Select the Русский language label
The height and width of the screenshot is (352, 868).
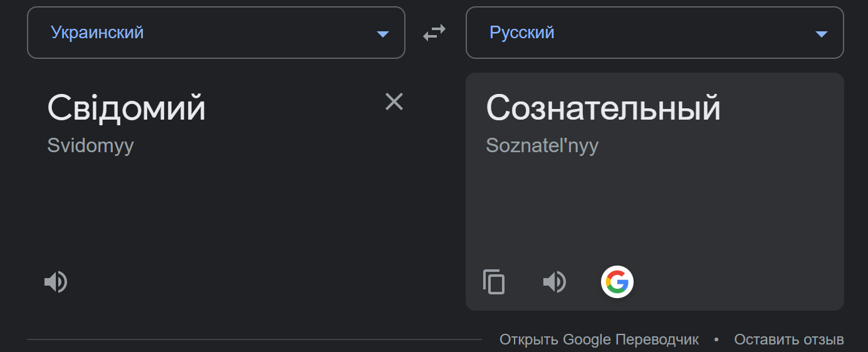(522, 32)
